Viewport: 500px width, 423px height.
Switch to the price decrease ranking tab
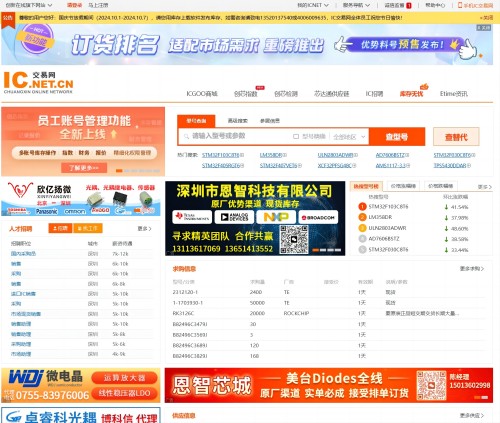click(441, 186)
